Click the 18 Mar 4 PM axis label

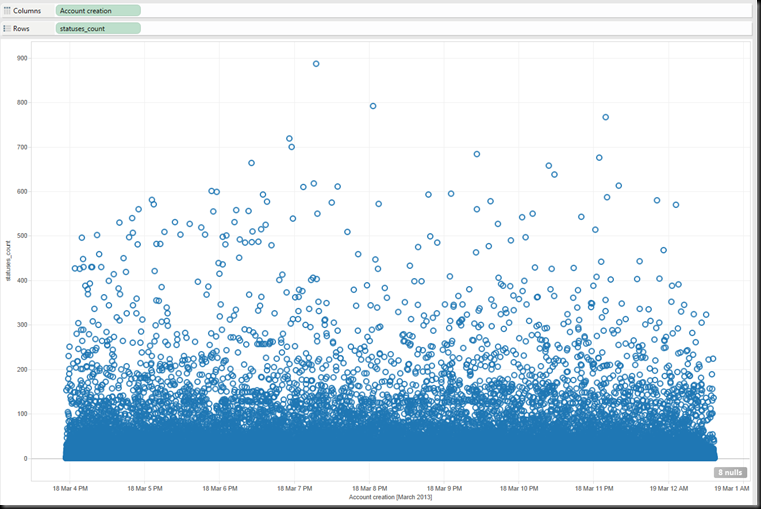click(x=70, y=489)
